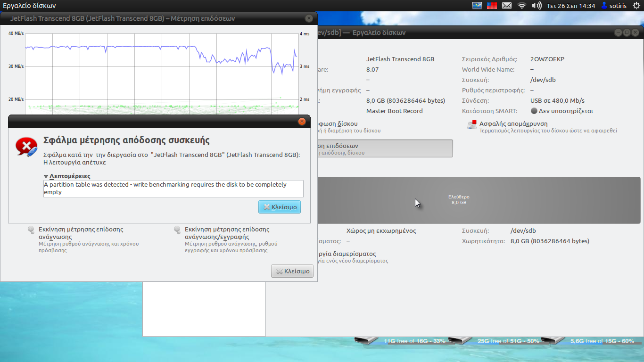644x362 pixels.
Task: Close the error dialog with red X
Action: coord(302,122)
